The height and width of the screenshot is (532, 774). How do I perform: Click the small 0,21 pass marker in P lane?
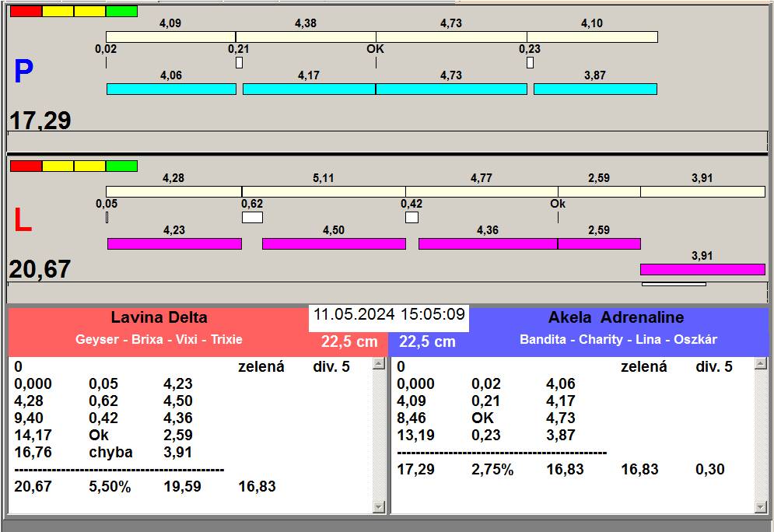[x=239, y=62]
